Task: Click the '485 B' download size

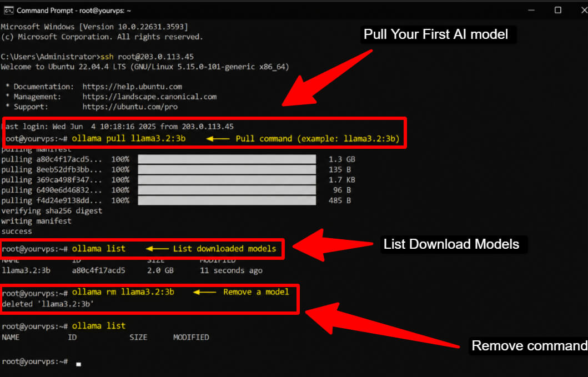Action: coord(339,200)
